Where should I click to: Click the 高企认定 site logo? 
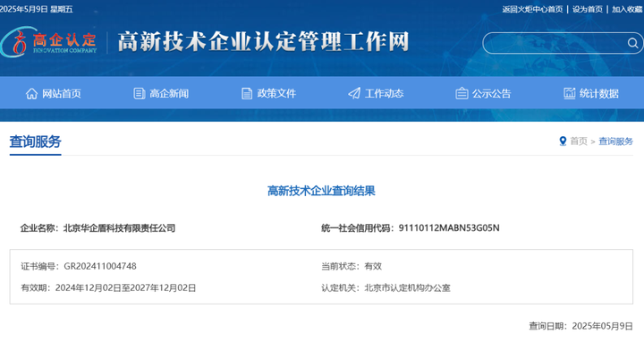coord(48,42)
